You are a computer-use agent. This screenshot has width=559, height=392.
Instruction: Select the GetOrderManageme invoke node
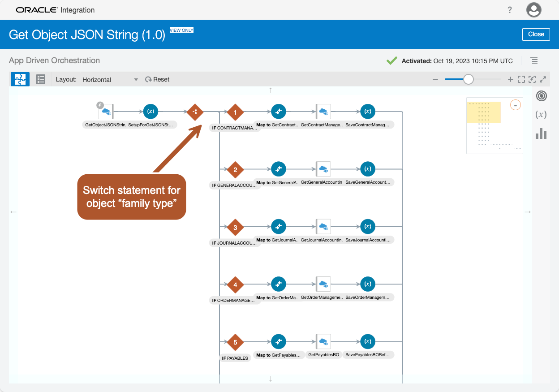point(323,284)
